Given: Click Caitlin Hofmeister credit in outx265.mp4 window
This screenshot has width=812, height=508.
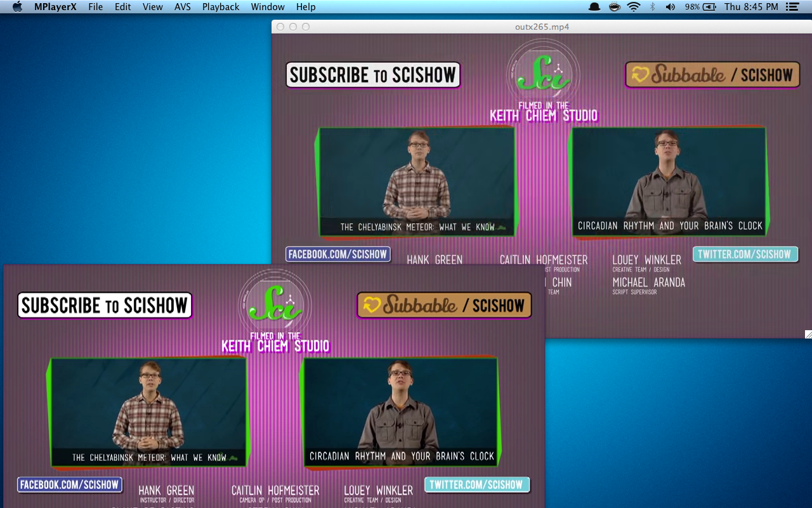Looking at the screenshot, I should (544, 260).
